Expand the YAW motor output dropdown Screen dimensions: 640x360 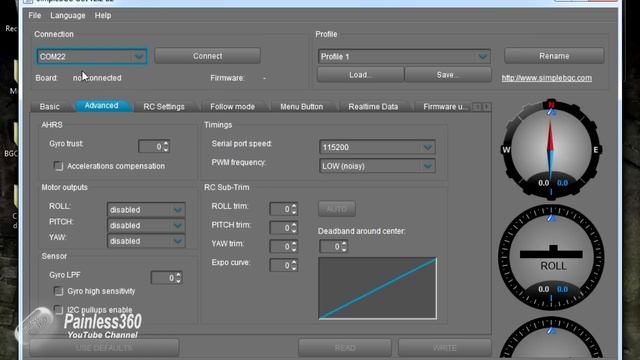coord(178,241)
